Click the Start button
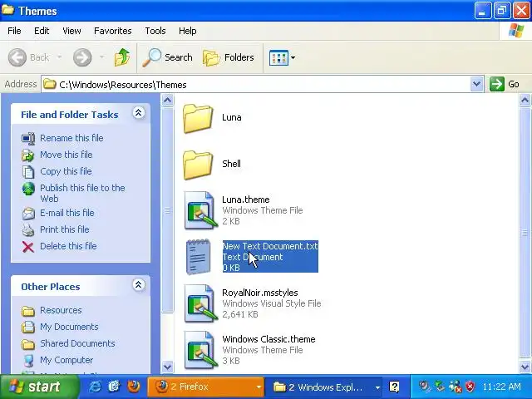Screen dimensions: 532x399 point(39,387)
